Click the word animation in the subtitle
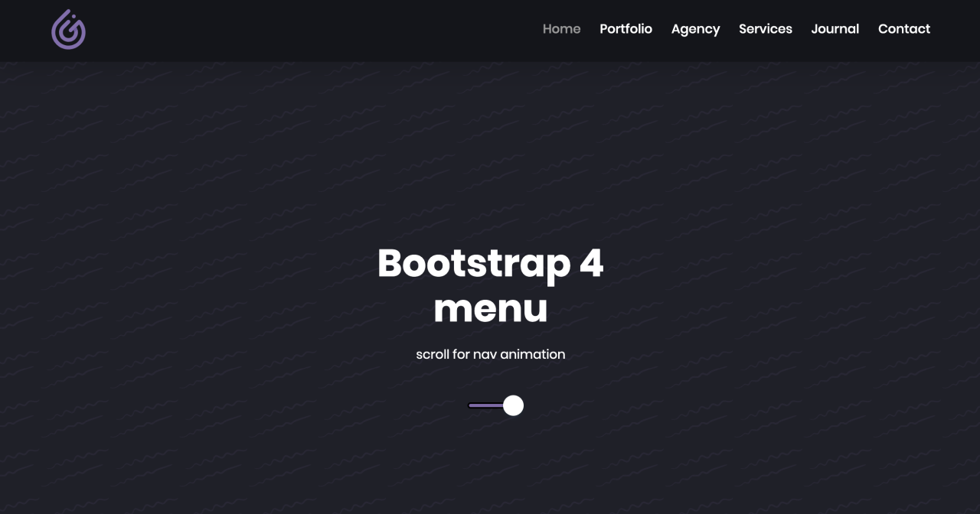Screen dimensions: 980x514 coord(532,354)
